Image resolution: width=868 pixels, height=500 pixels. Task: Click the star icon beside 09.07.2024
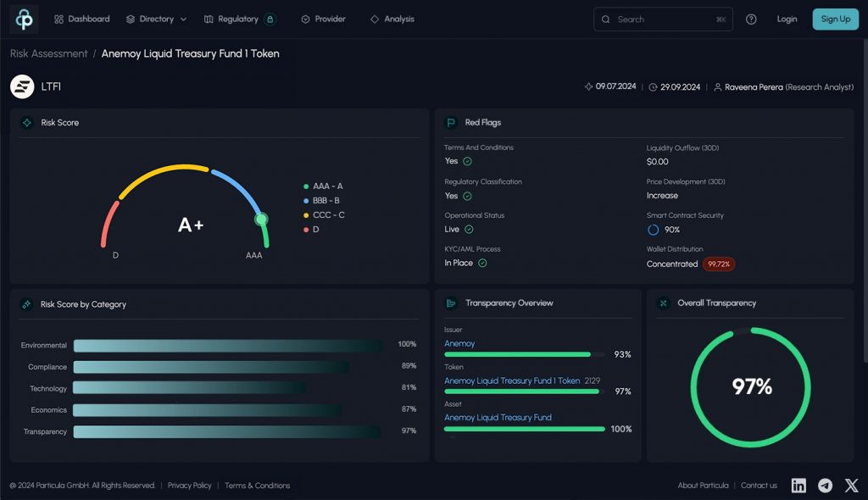point(588,86)
